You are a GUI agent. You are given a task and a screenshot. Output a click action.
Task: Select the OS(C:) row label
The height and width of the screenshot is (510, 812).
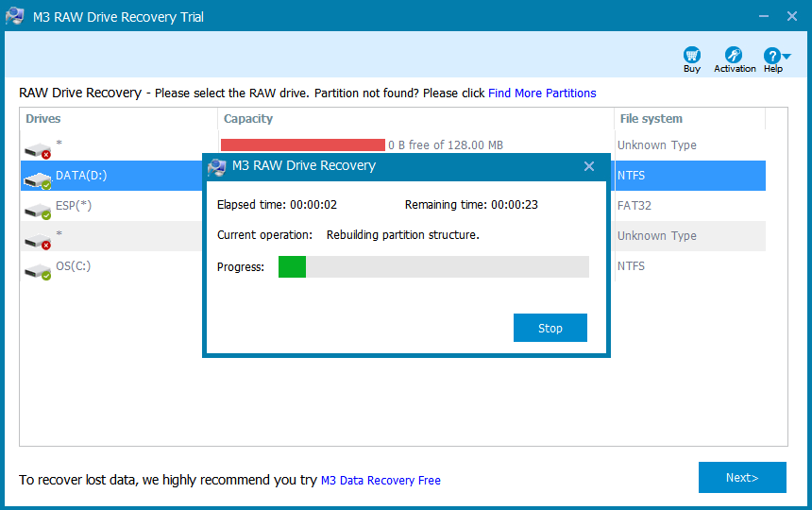click(73, 266)
